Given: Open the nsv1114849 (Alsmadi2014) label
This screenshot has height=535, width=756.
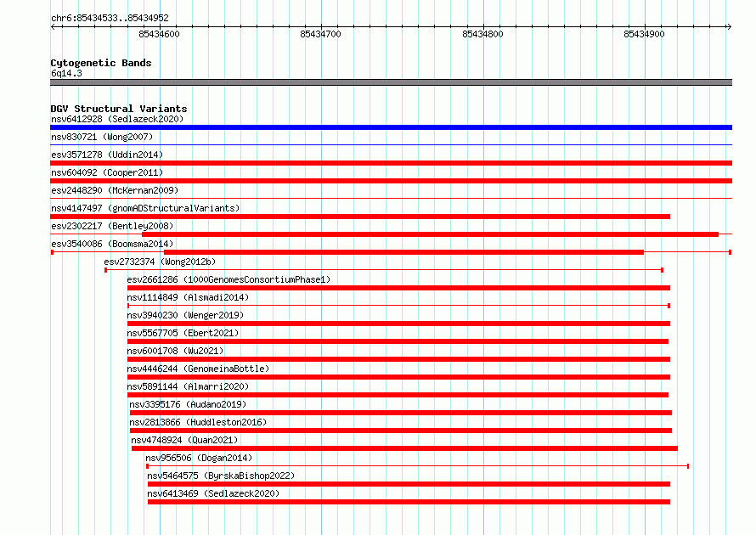Looking at the screenshot, I should [188, 297].
